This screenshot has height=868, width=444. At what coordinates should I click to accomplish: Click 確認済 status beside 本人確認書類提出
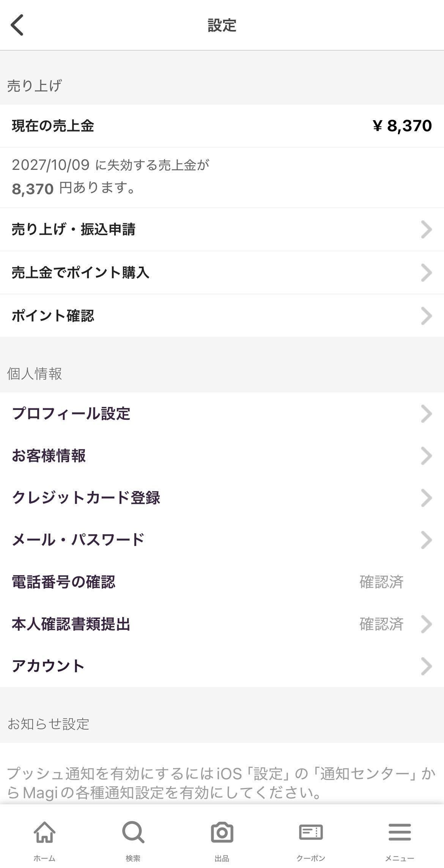click(381, 624)
